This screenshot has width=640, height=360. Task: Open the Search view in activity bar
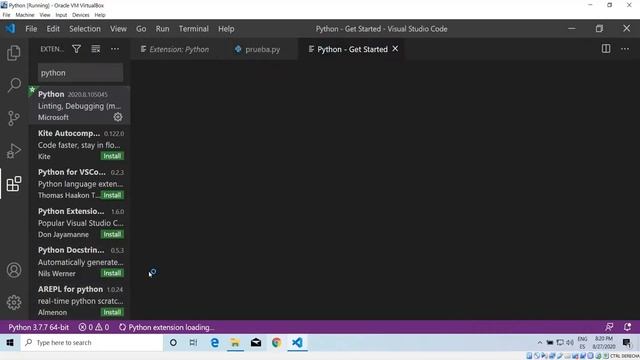pos(14,85)
